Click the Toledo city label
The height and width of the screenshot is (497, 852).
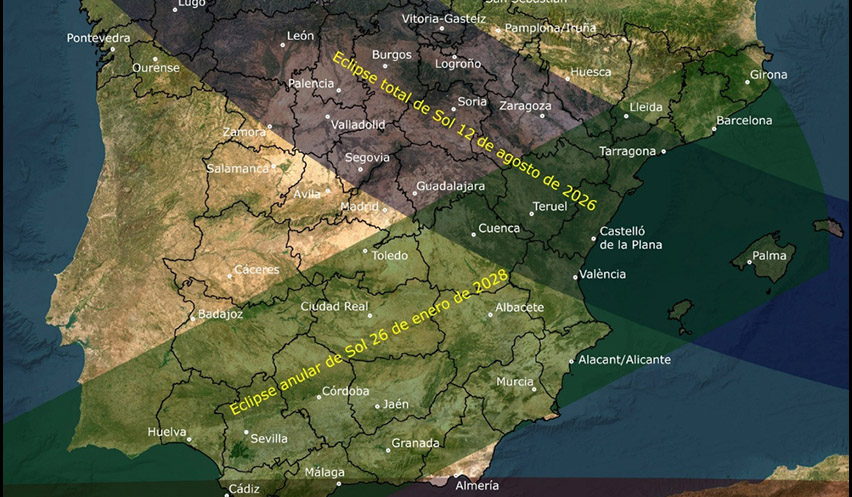coord(390,256)
